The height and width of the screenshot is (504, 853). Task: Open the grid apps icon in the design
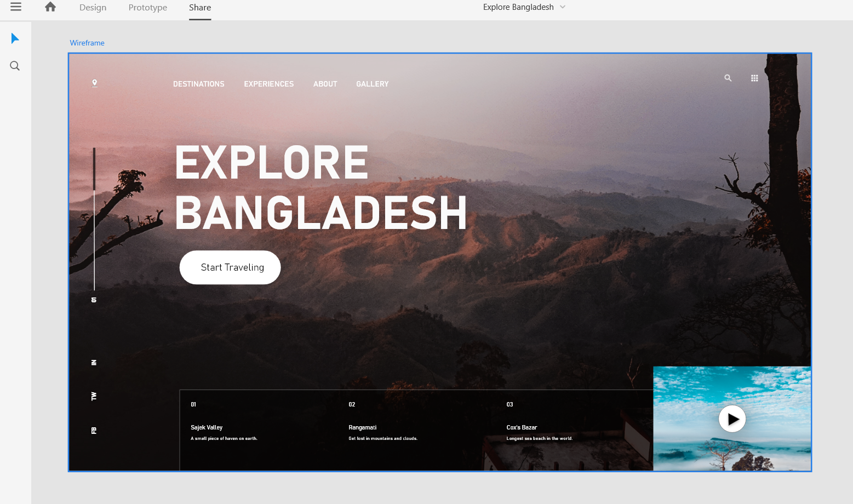coord(754,78)
